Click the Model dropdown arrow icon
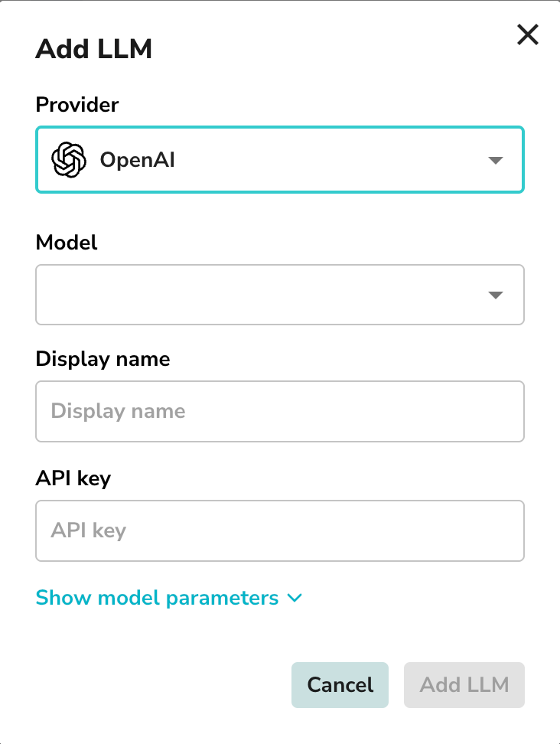 pyautogui.click(x=496, y=295)
